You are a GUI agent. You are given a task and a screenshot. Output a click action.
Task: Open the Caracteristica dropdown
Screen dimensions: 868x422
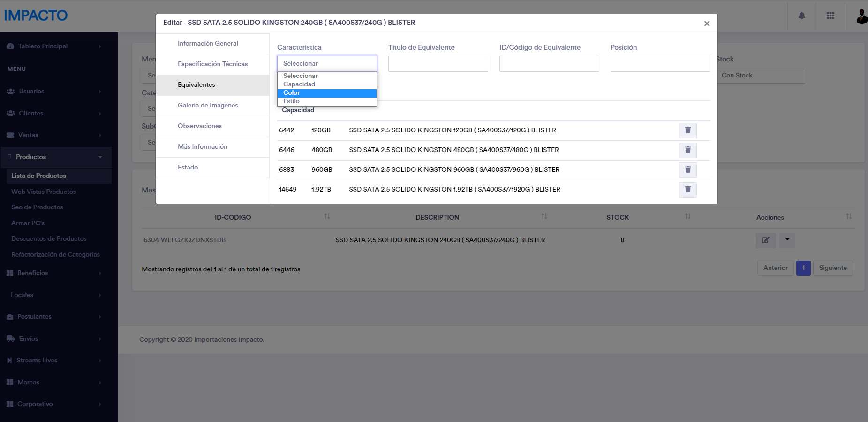(x=327, y=64)
